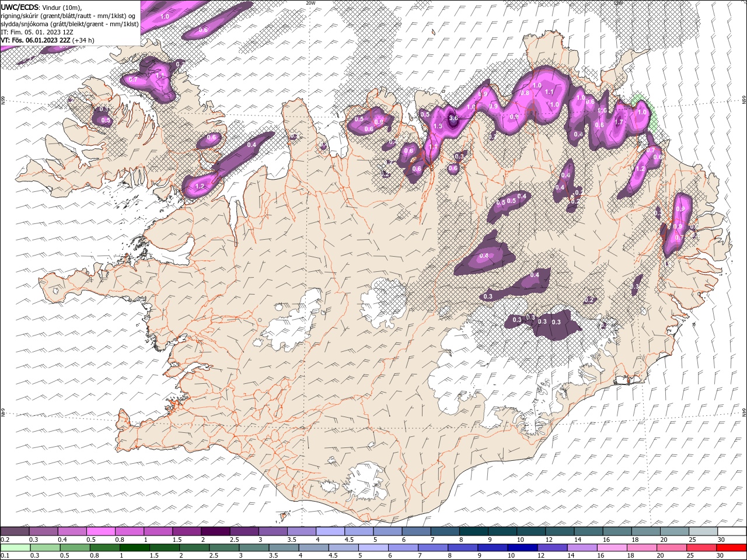Pick the medium green rain swatch between 0.5 and 0.8
The height and width of the screenshot is (560, 747).
[75, 548]
